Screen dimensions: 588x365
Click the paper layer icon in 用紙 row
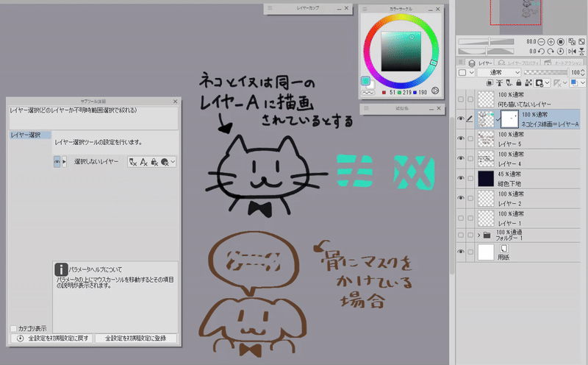(504, 248)
